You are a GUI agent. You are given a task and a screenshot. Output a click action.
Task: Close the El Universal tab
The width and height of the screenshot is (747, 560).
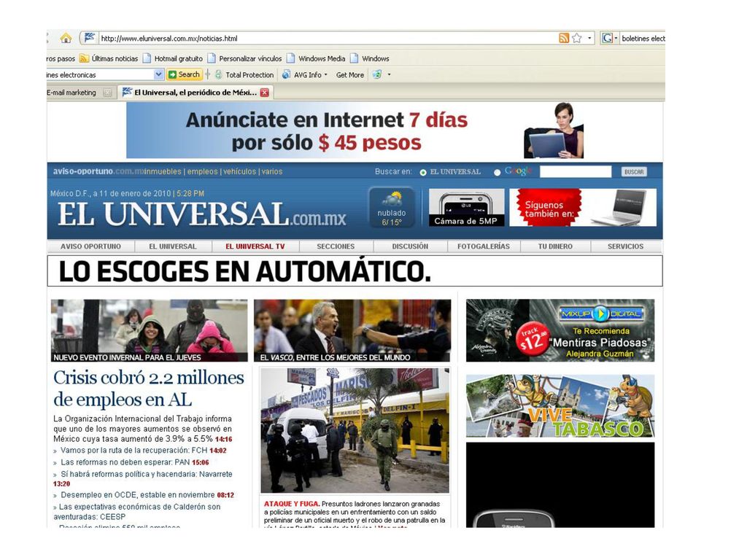tap(264, 93)
